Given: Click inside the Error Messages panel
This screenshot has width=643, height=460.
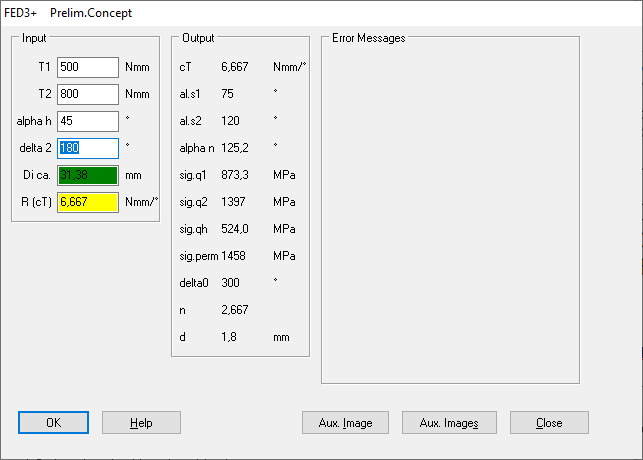Looking at the screenshot, I should 450,210.
